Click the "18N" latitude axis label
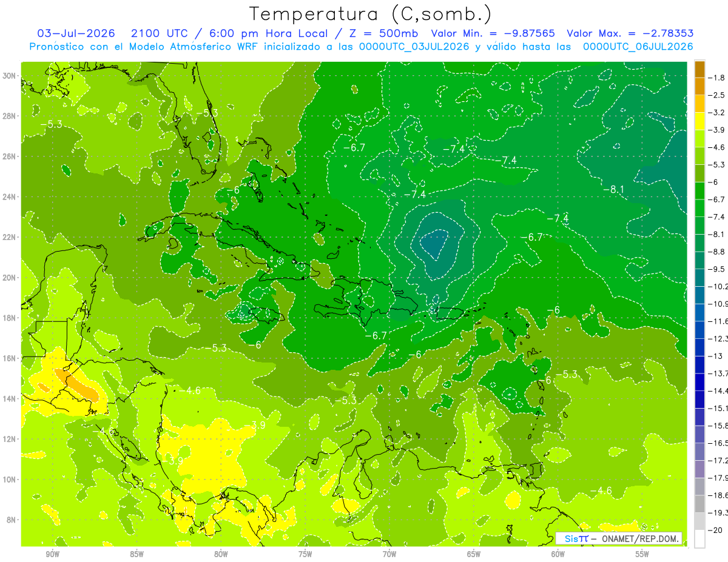728x562 pixels. pos(9,318)
